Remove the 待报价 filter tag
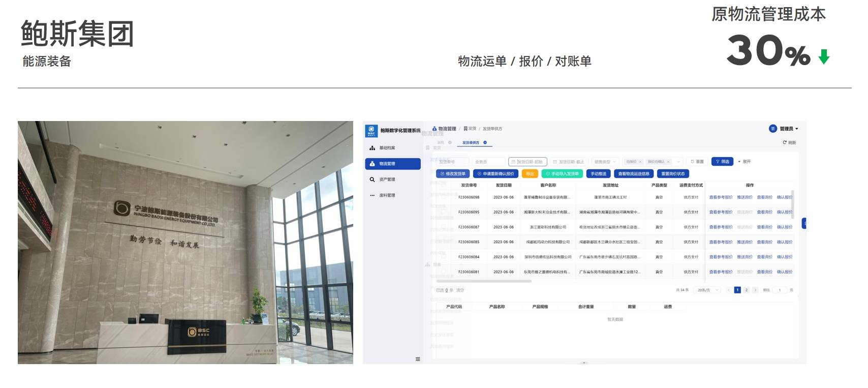 640,162
